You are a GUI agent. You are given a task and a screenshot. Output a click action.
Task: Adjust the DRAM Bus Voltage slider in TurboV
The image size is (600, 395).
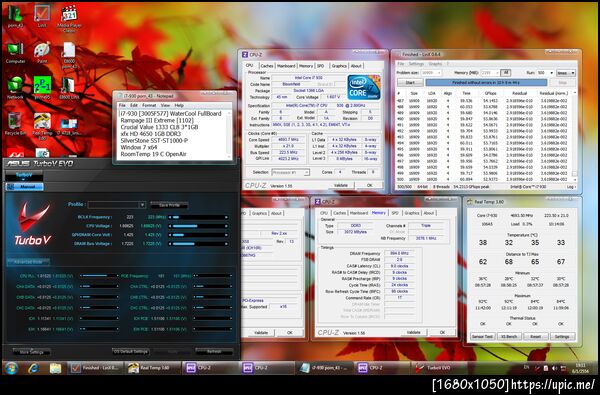(198, 243)
